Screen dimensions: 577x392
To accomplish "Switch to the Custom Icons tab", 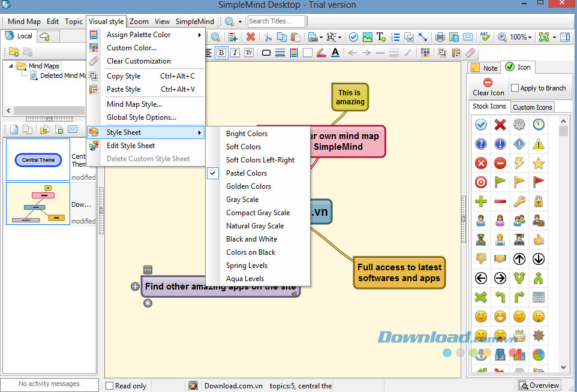I will [x=532, y=107].
